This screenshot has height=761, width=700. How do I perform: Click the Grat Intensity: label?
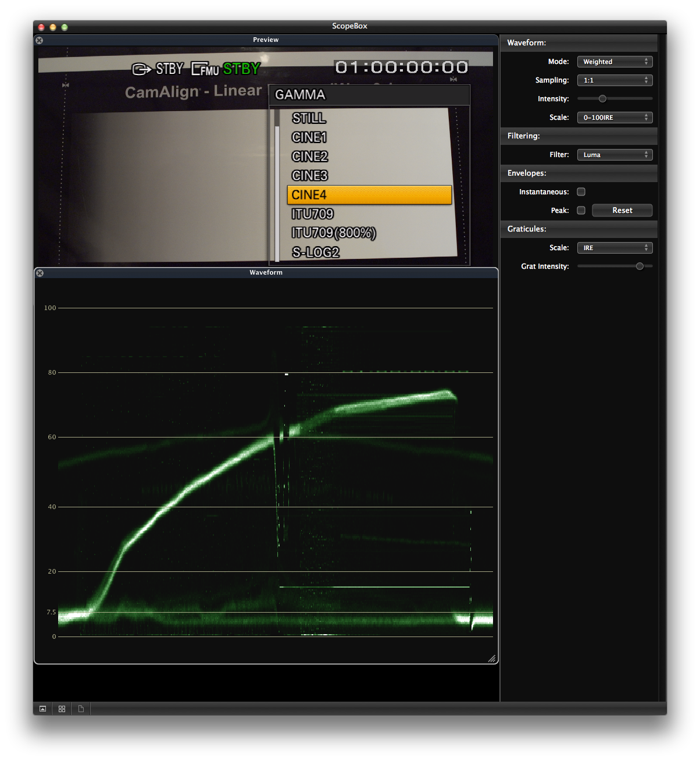tap(545, 266)
